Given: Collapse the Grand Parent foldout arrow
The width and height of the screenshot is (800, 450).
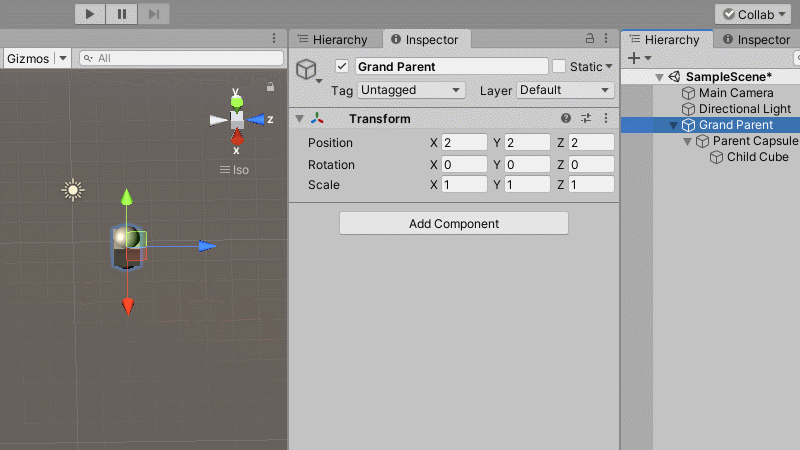Looking at the screenshot, I should point(673,126).
